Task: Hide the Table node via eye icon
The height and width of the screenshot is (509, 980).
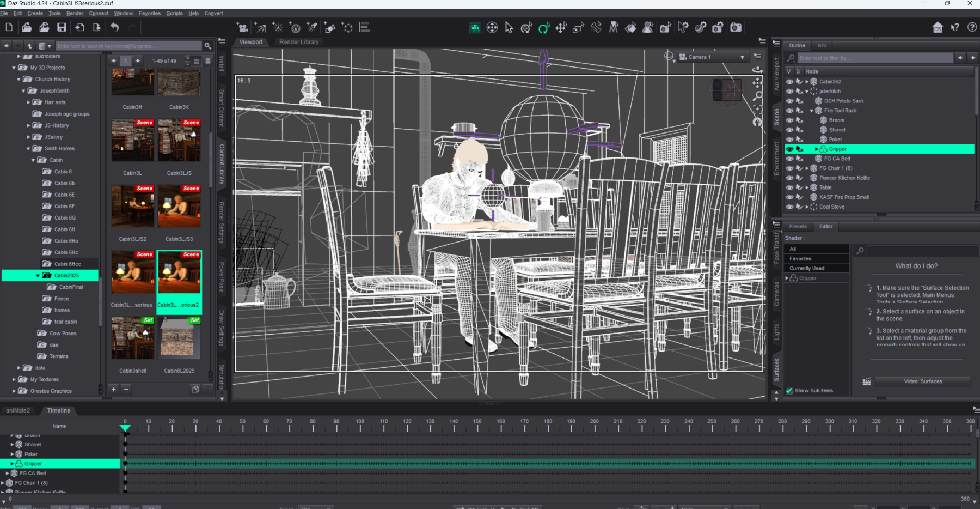Action: point(789,187)
